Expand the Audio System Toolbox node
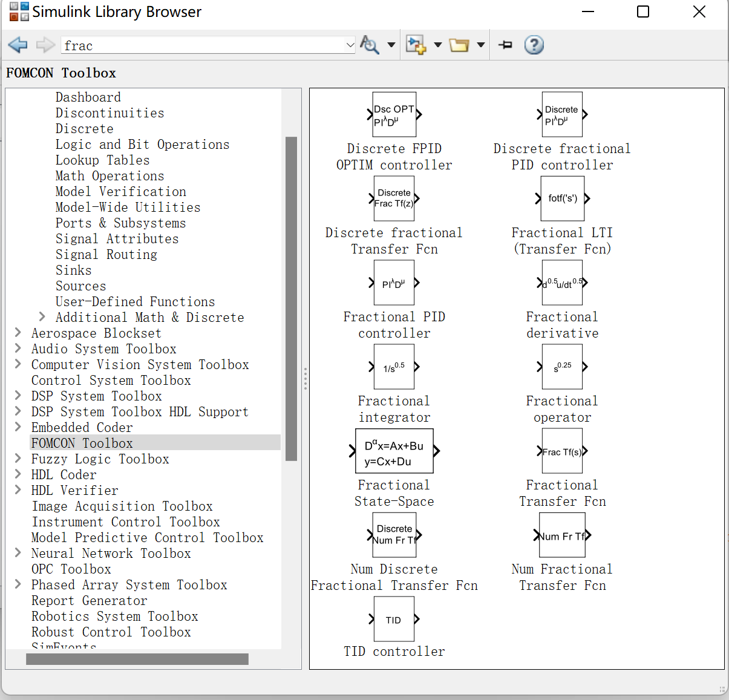This screenshot has width=729, height=700. (x=18, y=348)
